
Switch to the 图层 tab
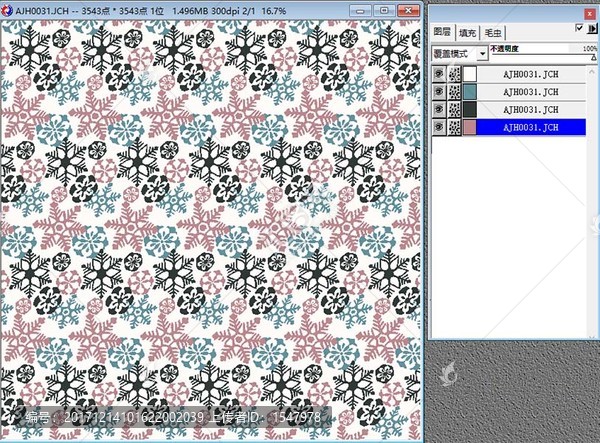click(442, 32)
